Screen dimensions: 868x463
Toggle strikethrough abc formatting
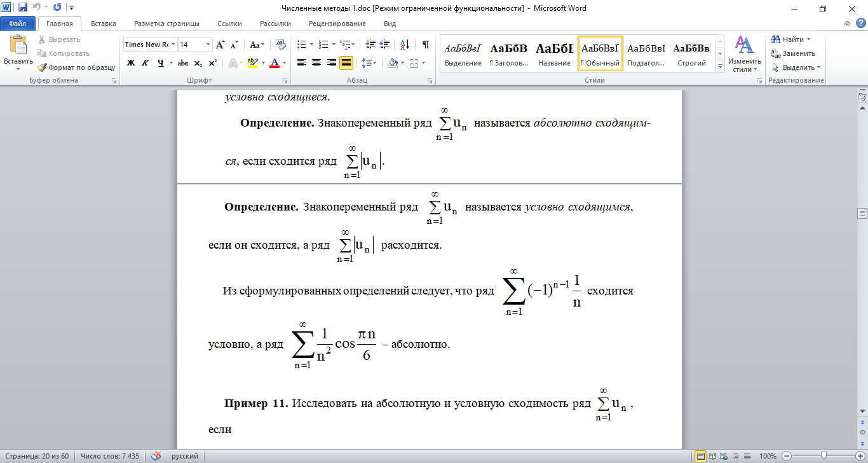[183, 63]
